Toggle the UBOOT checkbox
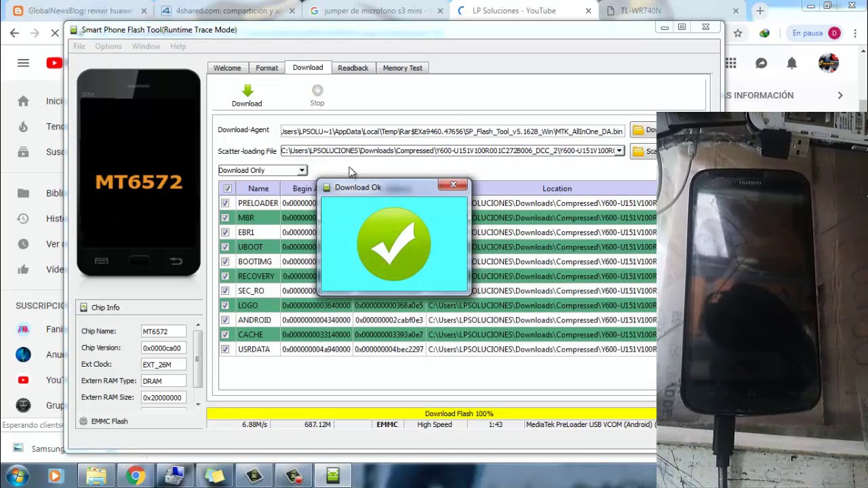Viewport: 868px width, 488px height. [x=225, y=247]
